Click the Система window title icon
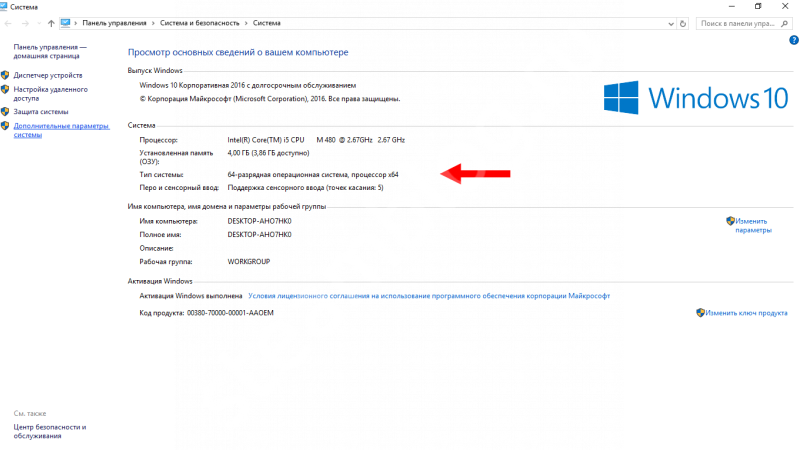Viewport: 800px width, 450px height. point(4,7)
